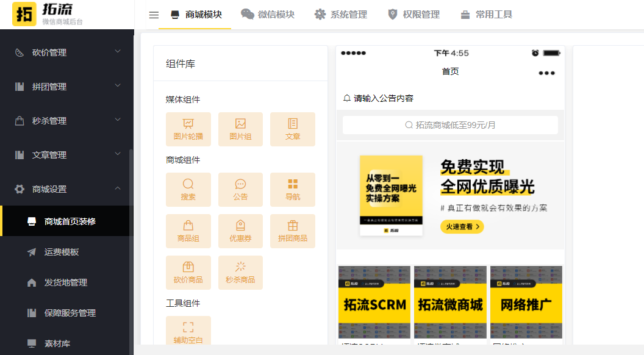
Task: Click the 优惠券 coupon component
Action: 240,231
